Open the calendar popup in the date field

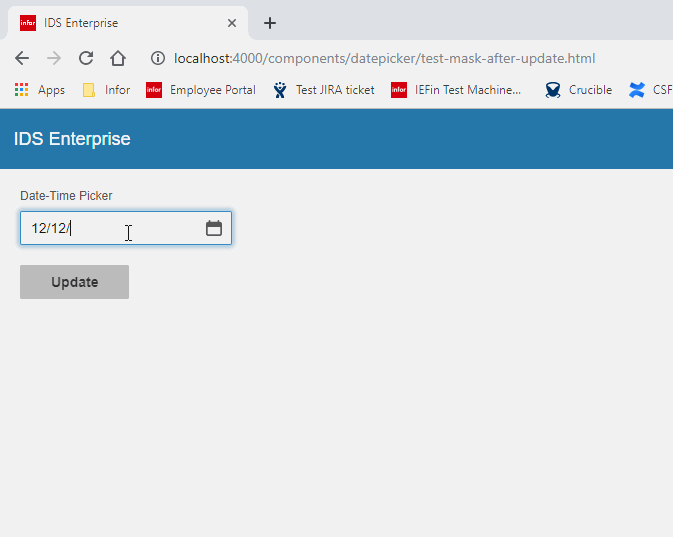click(214, 228)
